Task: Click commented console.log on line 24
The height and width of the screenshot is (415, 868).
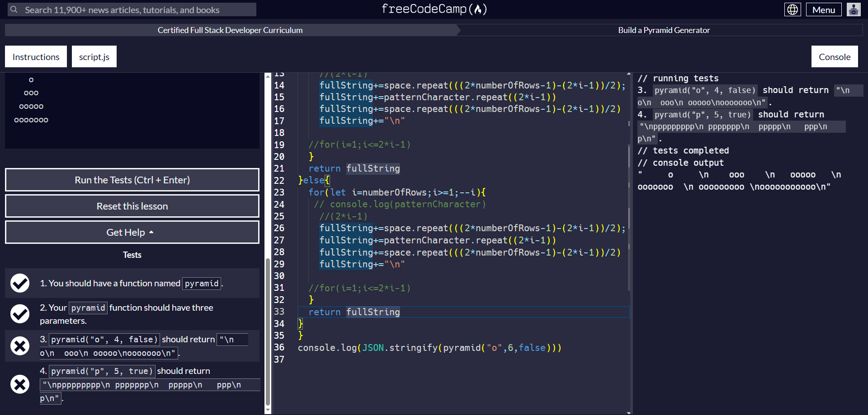Action: pos(400,204)
